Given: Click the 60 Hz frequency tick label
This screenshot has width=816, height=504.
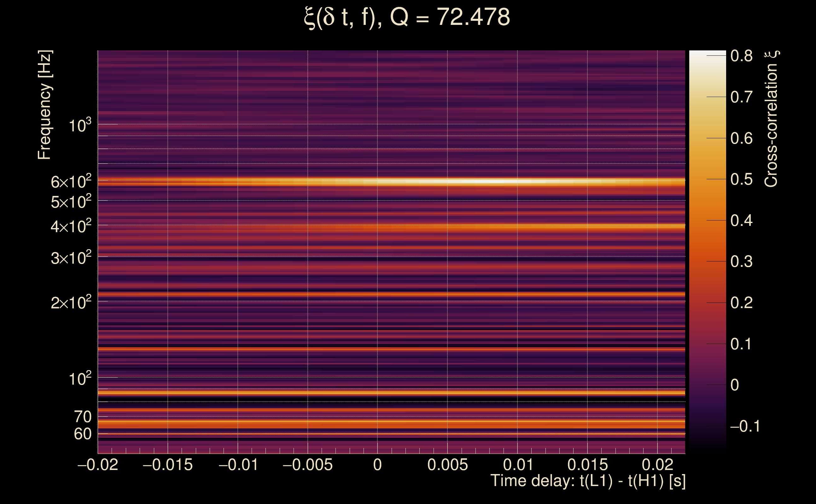Looking at the screenshot, I should coord(82,434).
